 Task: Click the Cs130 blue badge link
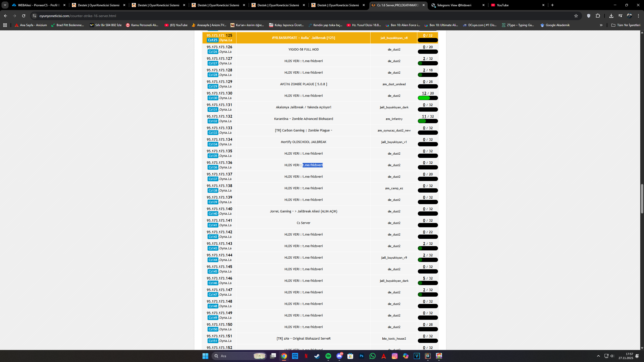pyautogui.click(x=213, y=98)
